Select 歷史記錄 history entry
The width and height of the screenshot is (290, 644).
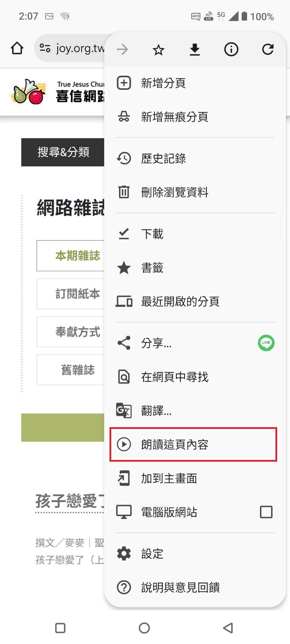pyautogui.click(x=163, y=158)
